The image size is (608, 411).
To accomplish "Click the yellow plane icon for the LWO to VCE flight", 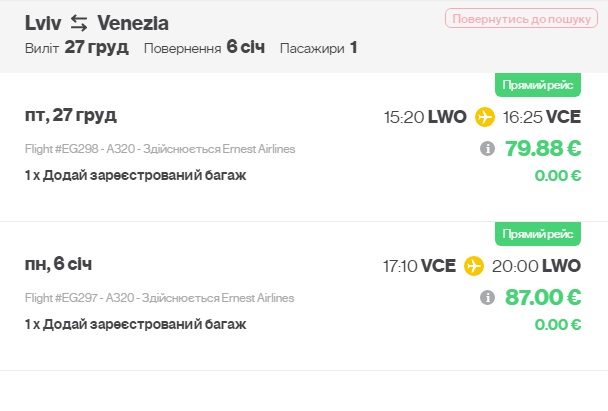I will point(485,117).
